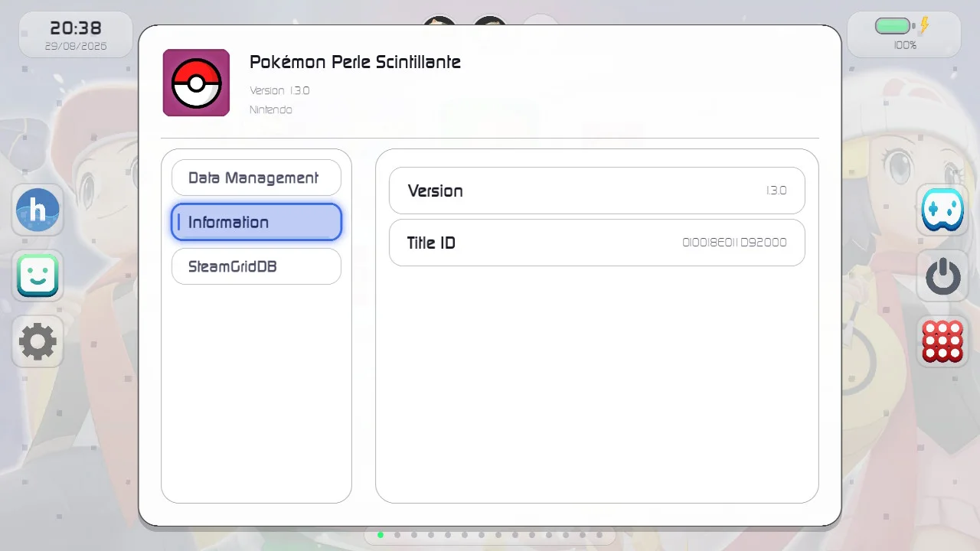Screen dimensions: 980x551
Task: Open the settings gear icon
Action: (38, 341)
